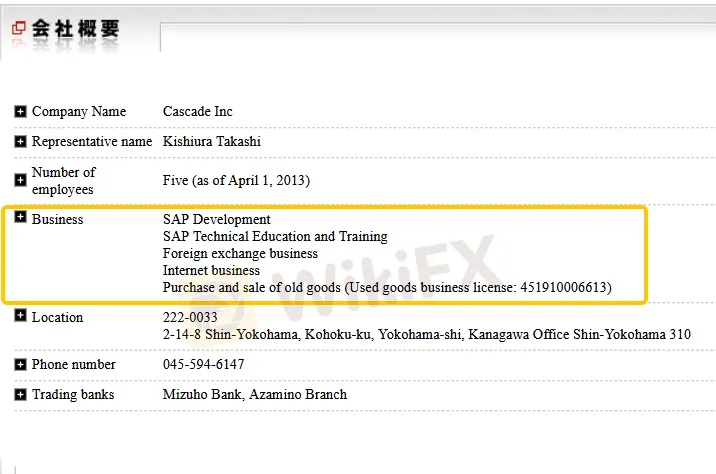Click the plus icon next to Business
The width and height of the screenshot is (716, 474).
click(21, 217)
